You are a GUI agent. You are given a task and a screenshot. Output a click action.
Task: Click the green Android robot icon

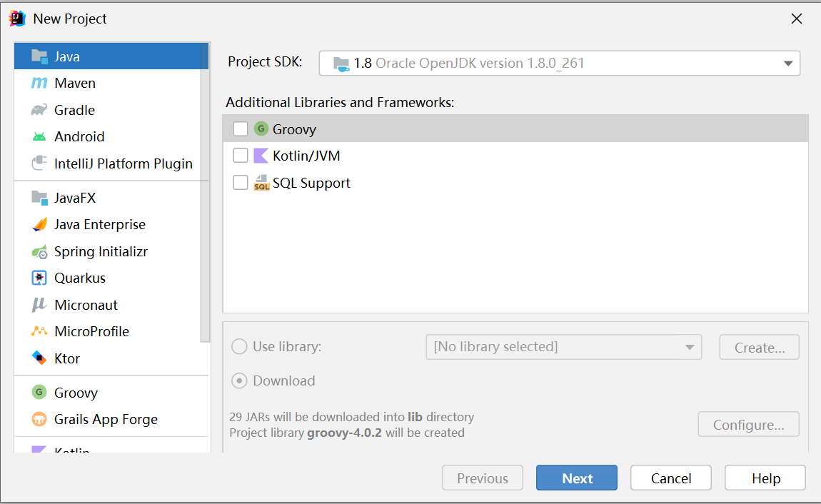pyautogui.click(x=39, y=137)
